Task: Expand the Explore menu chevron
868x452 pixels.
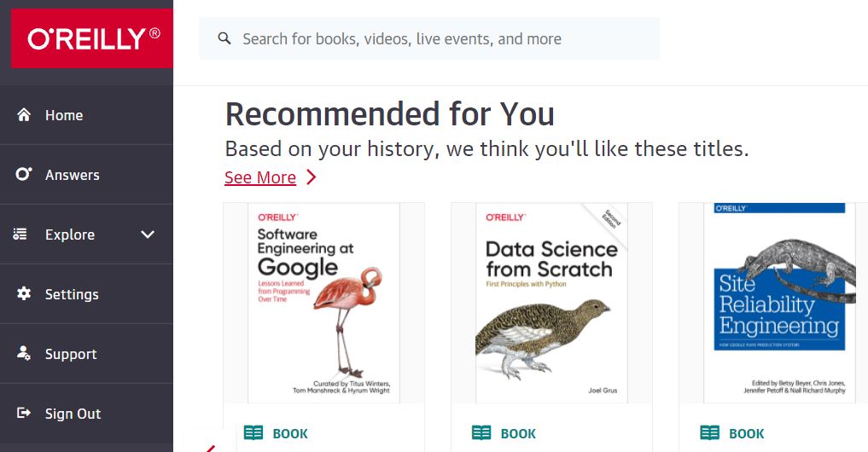Action: 148,235
